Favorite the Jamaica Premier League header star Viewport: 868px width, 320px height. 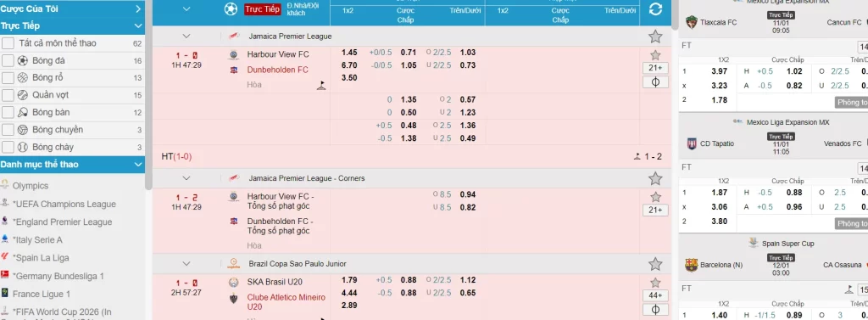655,36
